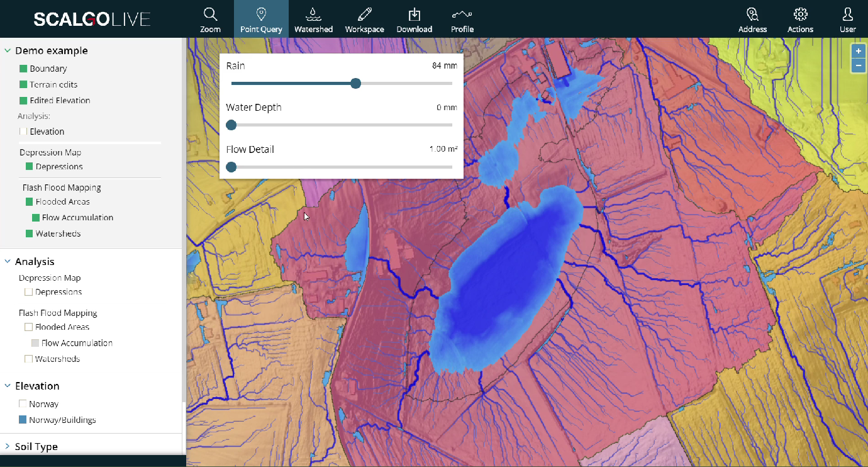Click the Flow Detail slider handle
Image resolution: width=868 pixels, height=467 pixels.
[x=231, y=167]
